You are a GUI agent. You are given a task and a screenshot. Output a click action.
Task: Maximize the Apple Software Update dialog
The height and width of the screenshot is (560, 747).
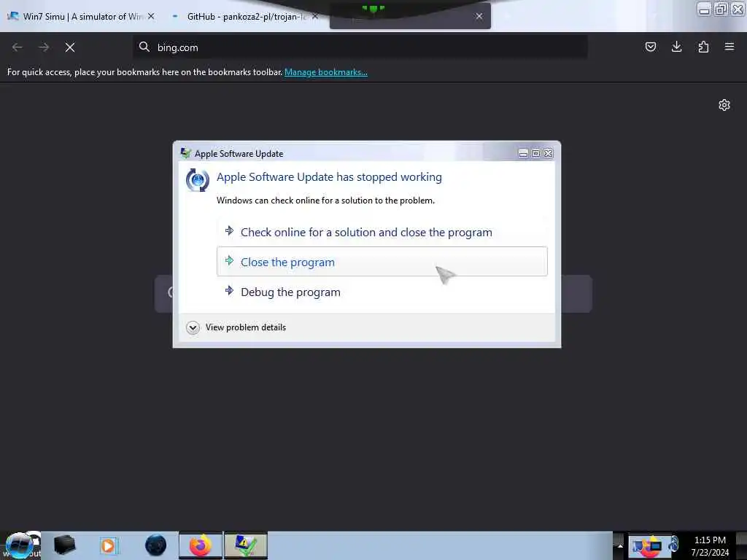click(x=535, y=153)
